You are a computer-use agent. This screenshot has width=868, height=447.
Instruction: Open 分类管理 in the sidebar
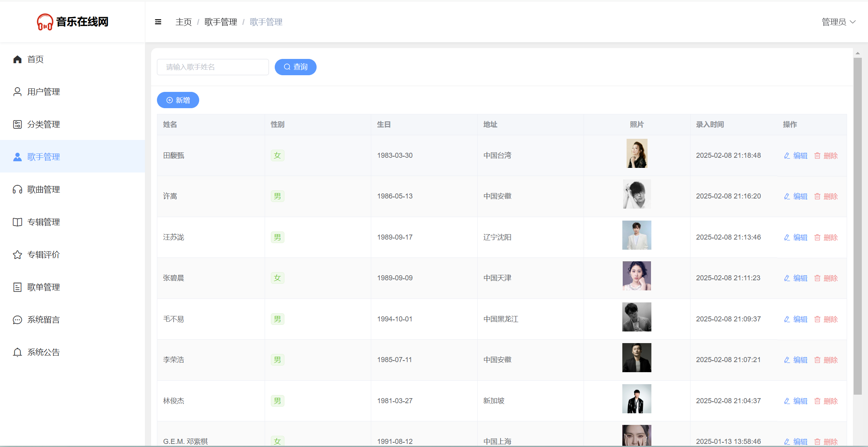43,124
